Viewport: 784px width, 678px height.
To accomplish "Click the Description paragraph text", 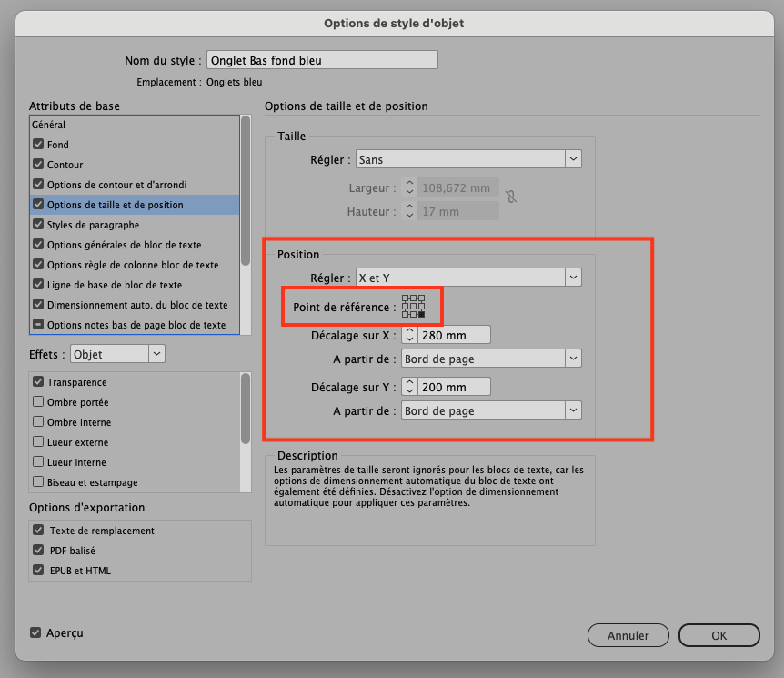I will pos(428,486).
